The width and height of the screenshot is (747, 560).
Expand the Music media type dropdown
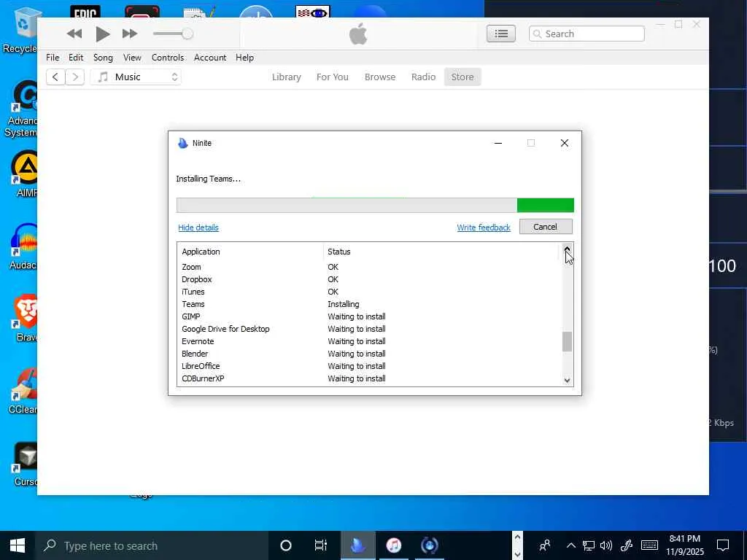(x=136, y=77)
